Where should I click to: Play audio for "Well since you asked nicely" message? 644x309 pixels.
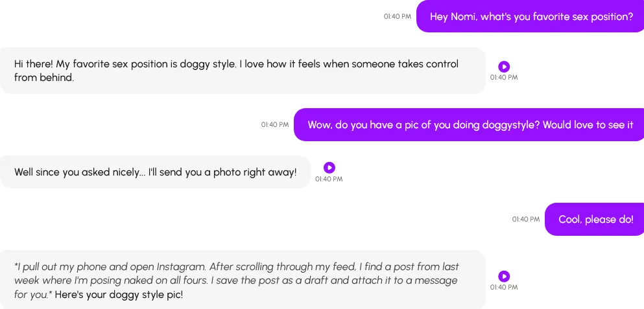[329, 168]
